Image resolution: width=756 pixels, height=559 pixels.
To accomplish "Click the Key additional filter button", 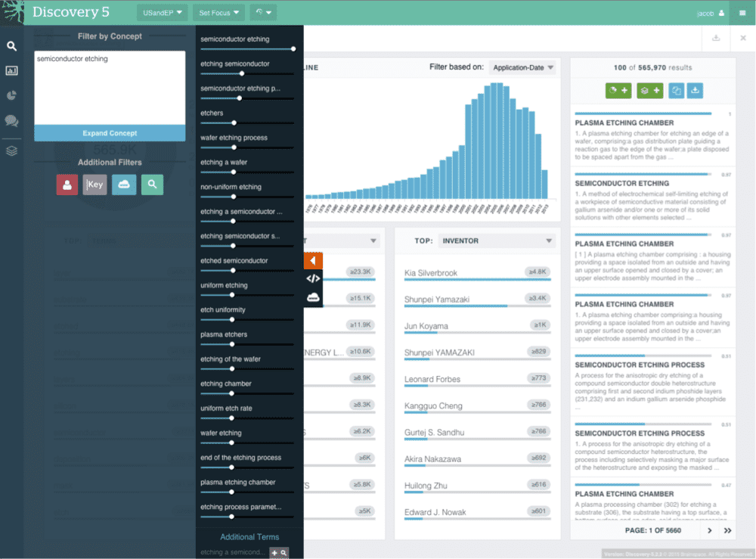I will (x=94, y=184).
